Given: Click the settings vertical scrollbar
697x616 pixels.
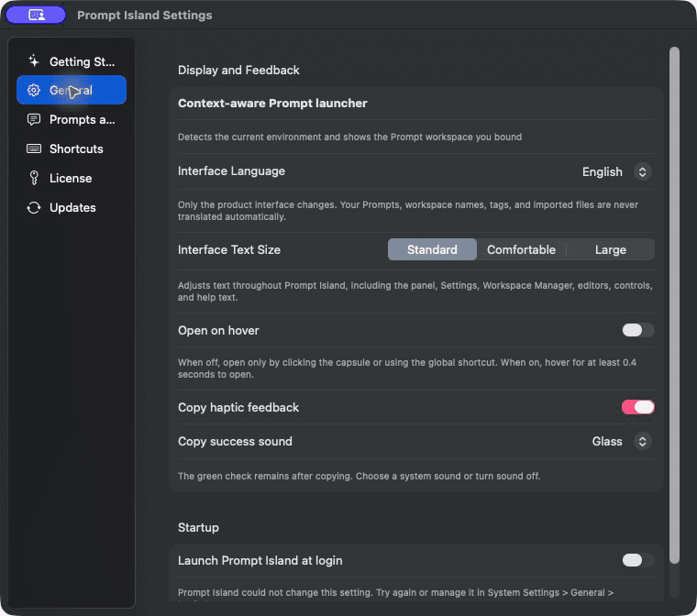Looking at the screenshot, I should [x=674, y=305].
